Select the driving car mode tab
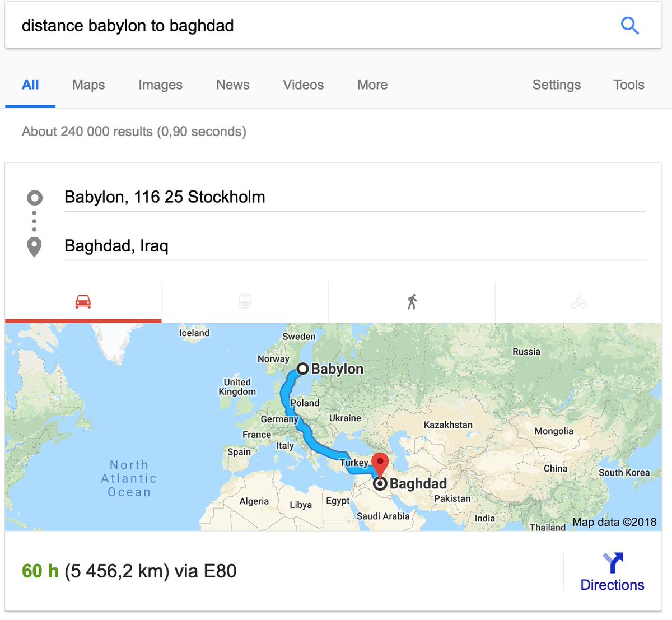This screenshot has width=672, height=620. tap(83, 302)
